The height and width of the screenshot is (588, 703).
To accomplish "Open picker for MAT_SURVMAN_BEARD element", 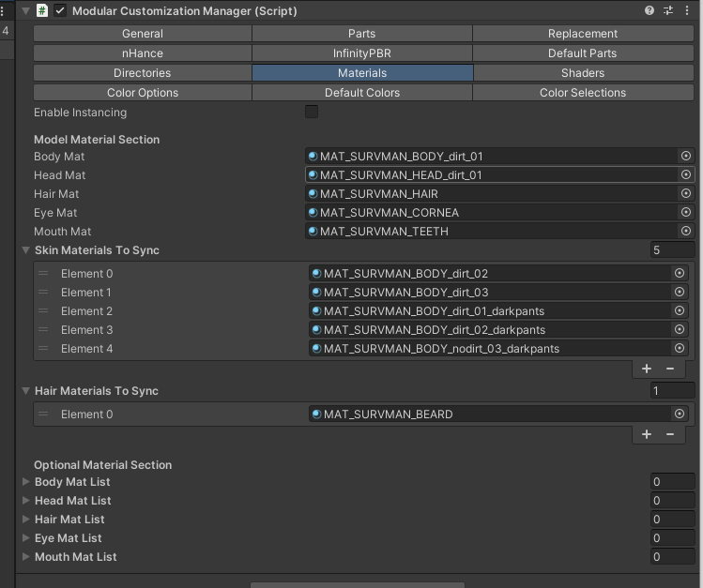I will [680, 415].
